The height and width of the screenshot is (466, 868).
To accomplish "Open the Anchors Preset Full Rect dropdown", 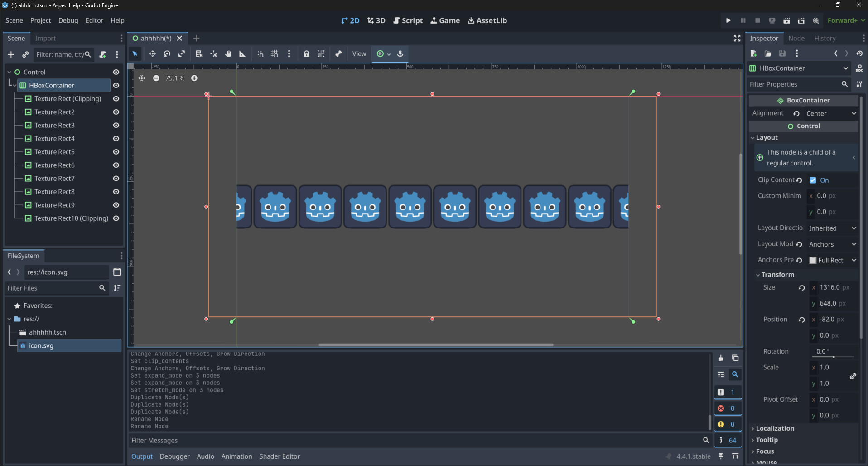I will 833,260.
